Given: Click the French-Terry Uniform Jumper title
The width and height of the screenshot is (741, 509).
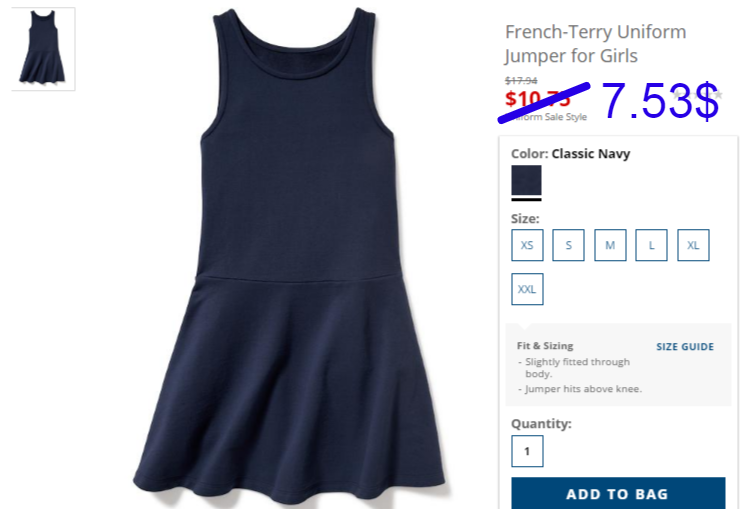Looking at the screenshot, I should (x=595, y=43).
